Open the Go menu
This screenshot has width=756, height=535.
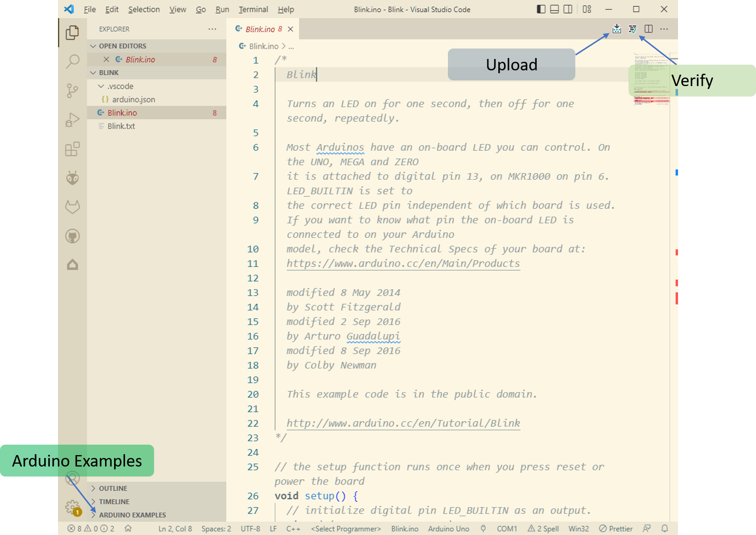coord(201,9)
